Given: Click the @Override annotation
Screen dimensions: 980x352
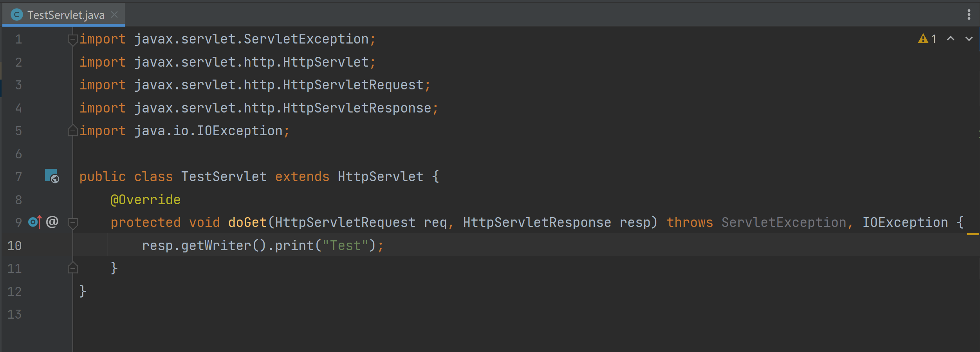Looking at the screenshot, I should tap(145, 200).
